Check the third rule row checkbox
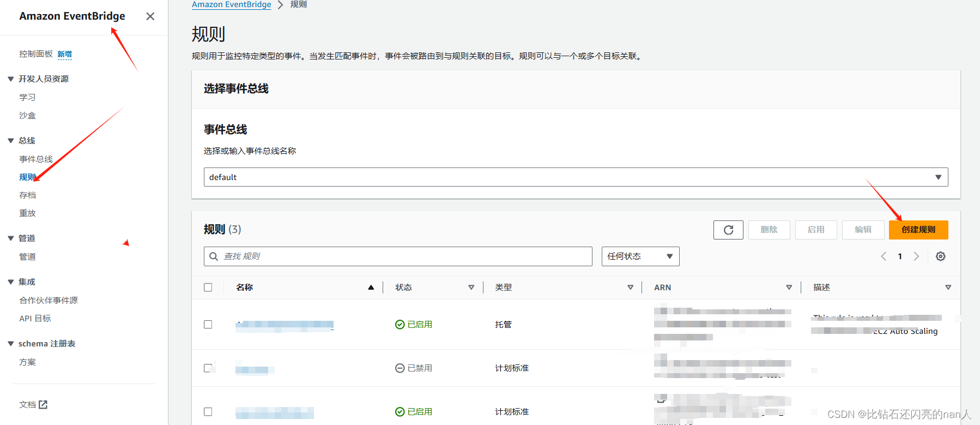 click(208, 412)
